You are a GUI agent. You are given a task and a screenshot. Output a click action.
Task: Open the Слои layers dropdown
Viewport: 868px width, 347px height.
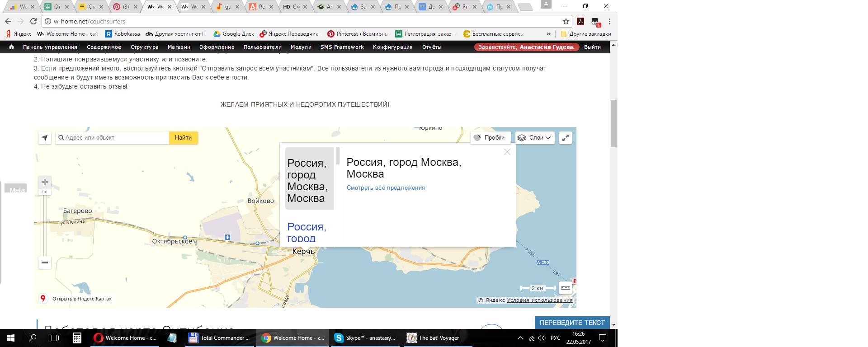coord(535,138)
